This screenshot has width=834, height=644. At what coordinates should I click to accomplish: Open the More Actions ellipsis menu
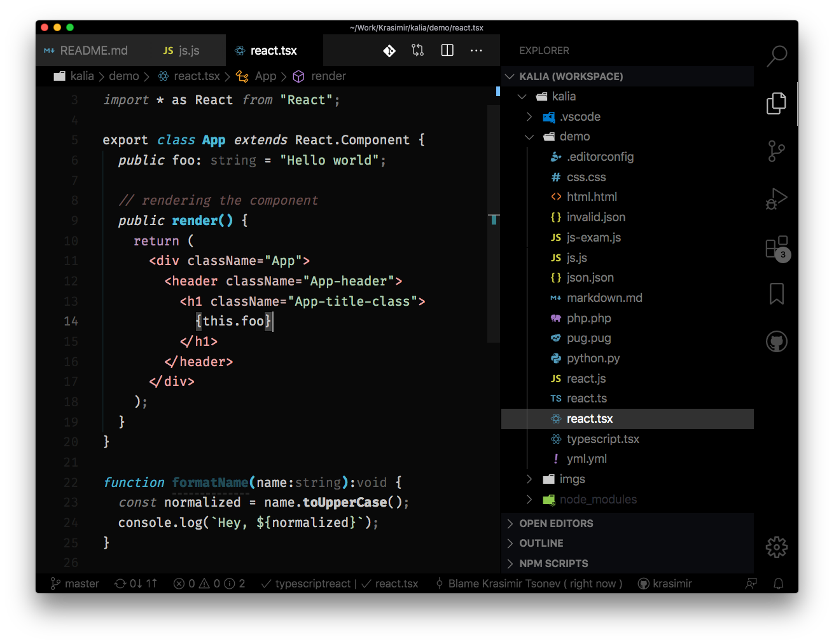476,50
